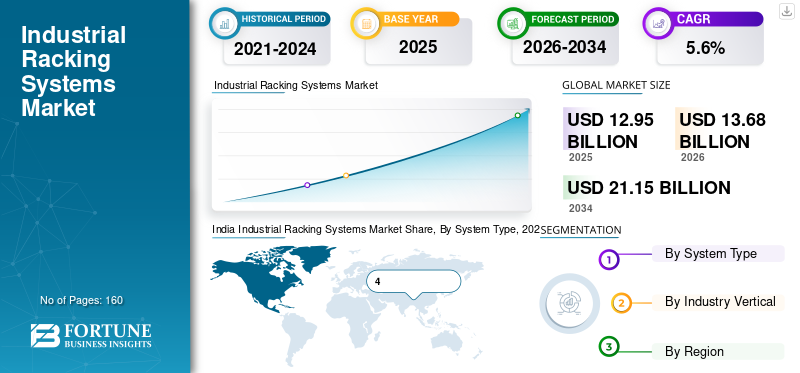The height and width of the screenshot is (373, 800).
Task: Select the orange numbered circle 2
Action: coord(621,303)
